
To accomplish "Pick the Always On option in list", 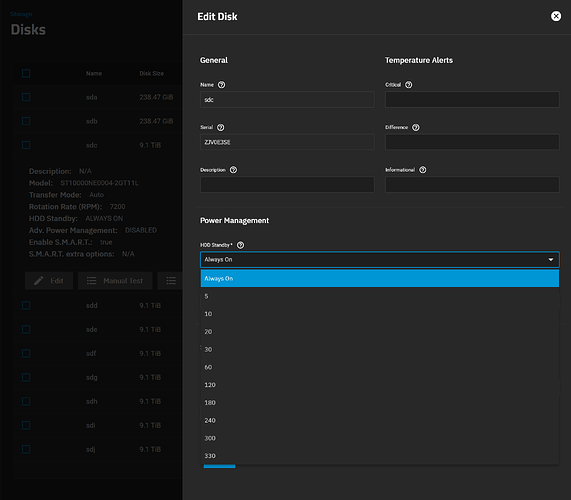I will [380, 279].
